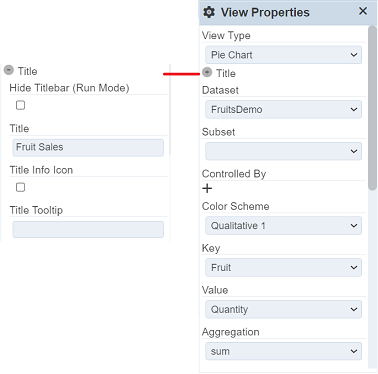Expand the Title section in View Properties

coord(207,72)
